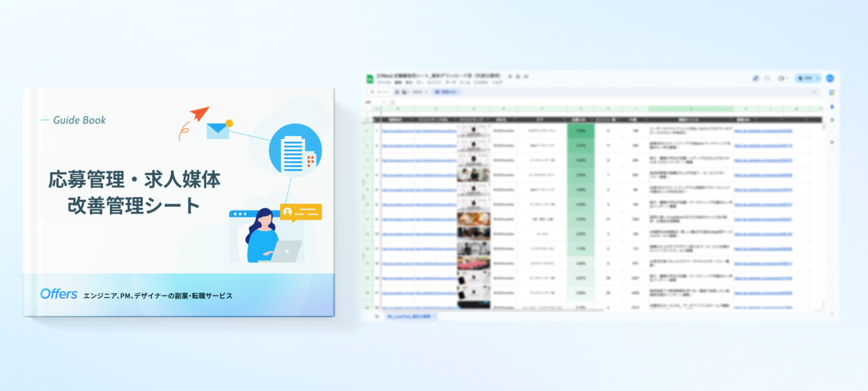Collapse the toolbar with the chevron
This screenshot has height=391, width=868.
(x=814, y=92)
